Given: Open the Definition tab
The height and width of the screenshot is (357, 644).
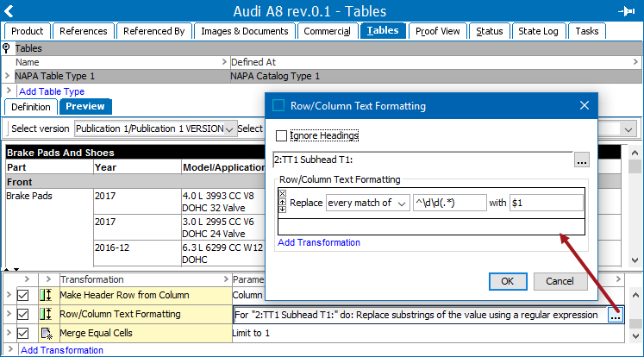Looking at the screenshot, I should click(x=30, y=107).
